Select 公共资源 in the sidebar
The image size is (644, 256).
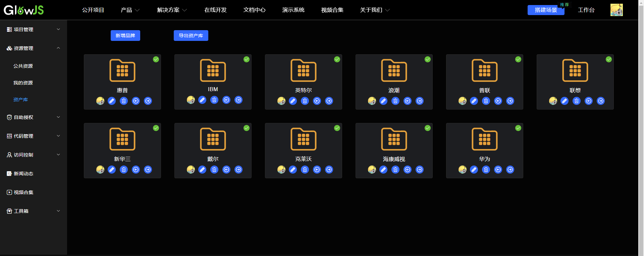[x=23, y=66]
